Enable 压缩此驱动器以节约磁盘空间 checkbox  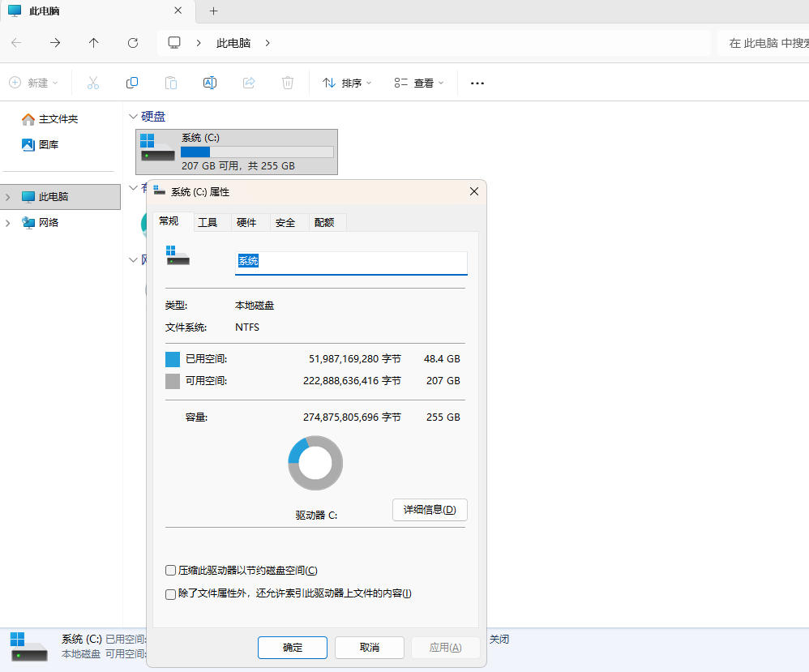(x=170, y=571)
